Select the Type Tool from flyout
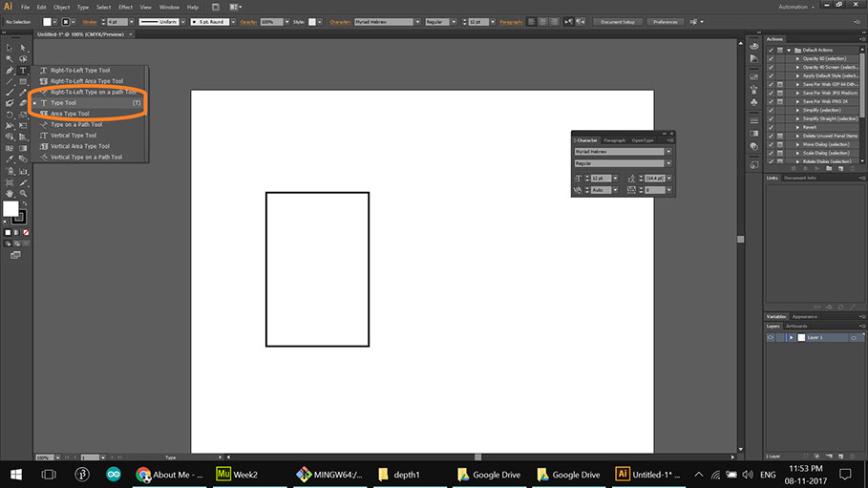 tap(64, 102)
